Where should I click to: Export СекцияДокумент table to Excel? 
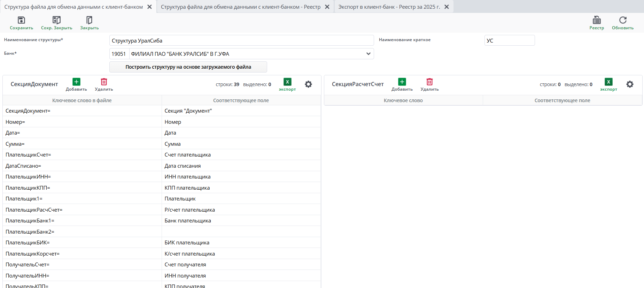287,84
